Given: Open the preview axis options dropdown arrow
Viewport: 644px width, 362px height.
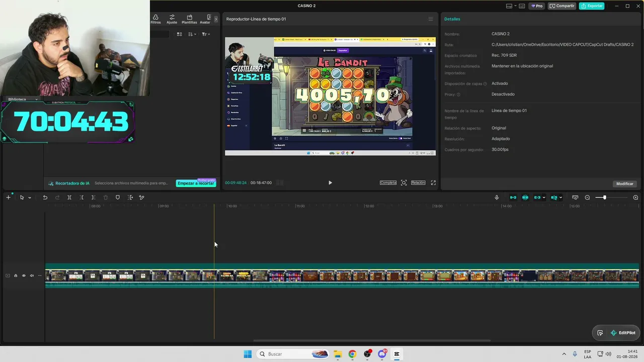Looking at the screenshot, I should 560,198.
